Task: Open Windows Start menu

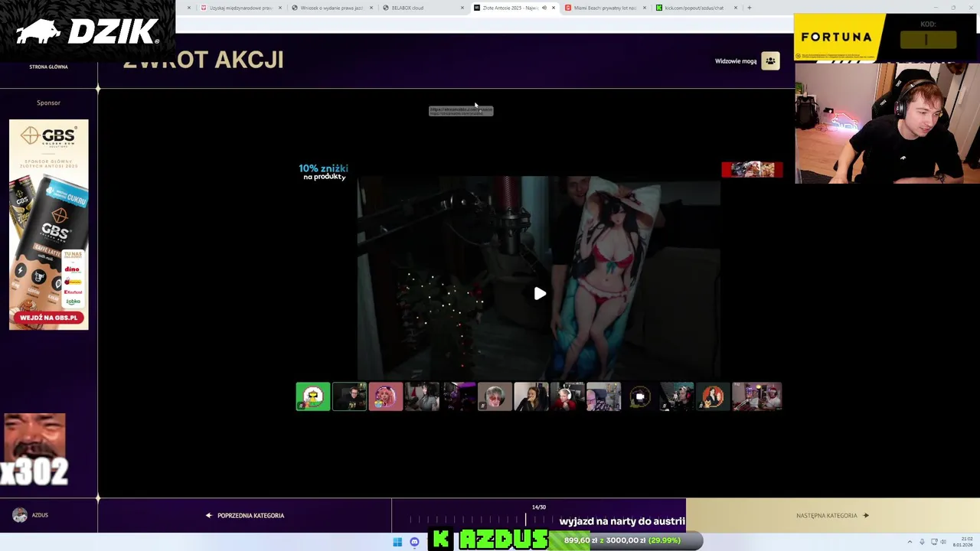Action: tap(397, 542)
